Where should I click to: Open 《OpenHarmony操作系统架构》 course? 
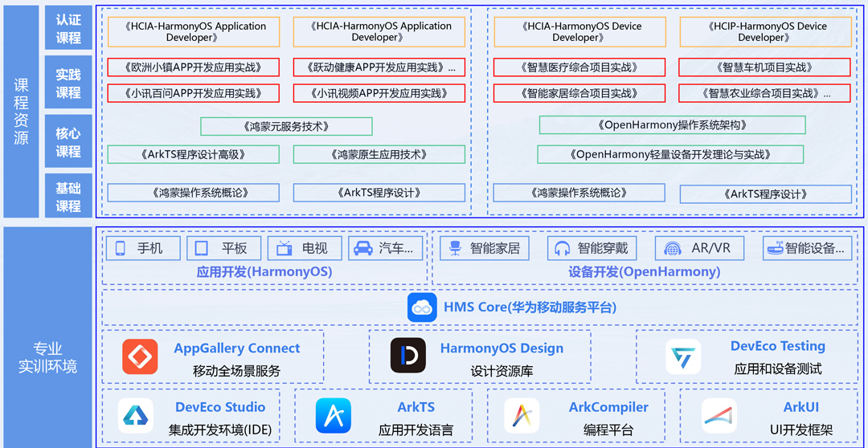[672, 125]
